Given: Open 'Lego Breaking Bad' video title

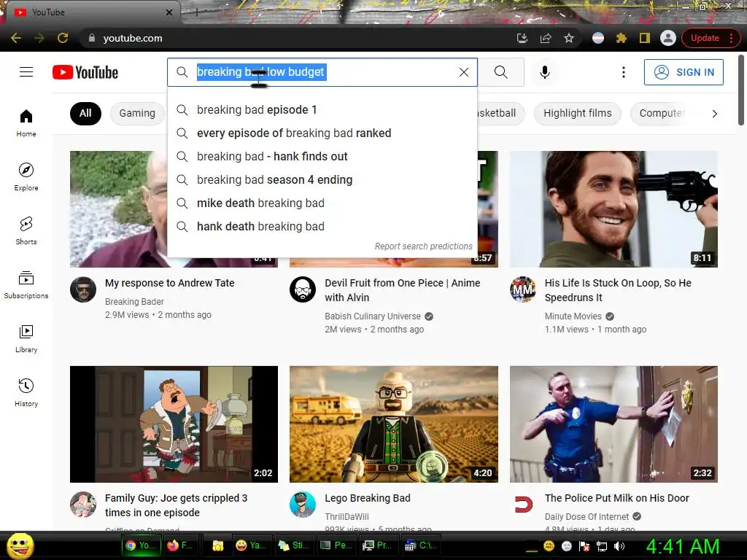Looking at the screenshot, I should point(368,498).
